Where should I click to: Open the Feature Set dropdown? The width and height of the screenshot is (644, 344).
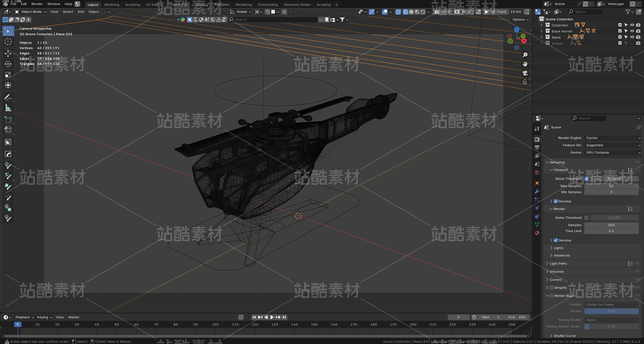click(x=613, y=145)
